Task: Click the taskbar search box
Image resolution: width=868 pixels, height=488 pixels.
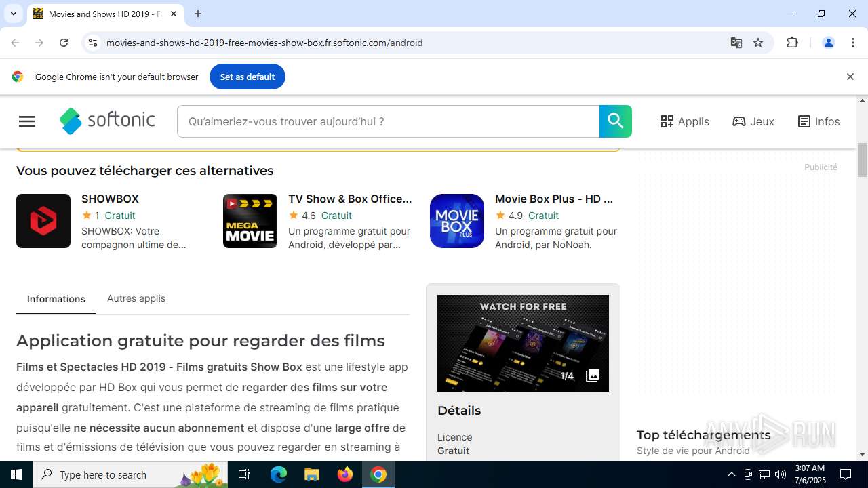Action: coord(131,474)
